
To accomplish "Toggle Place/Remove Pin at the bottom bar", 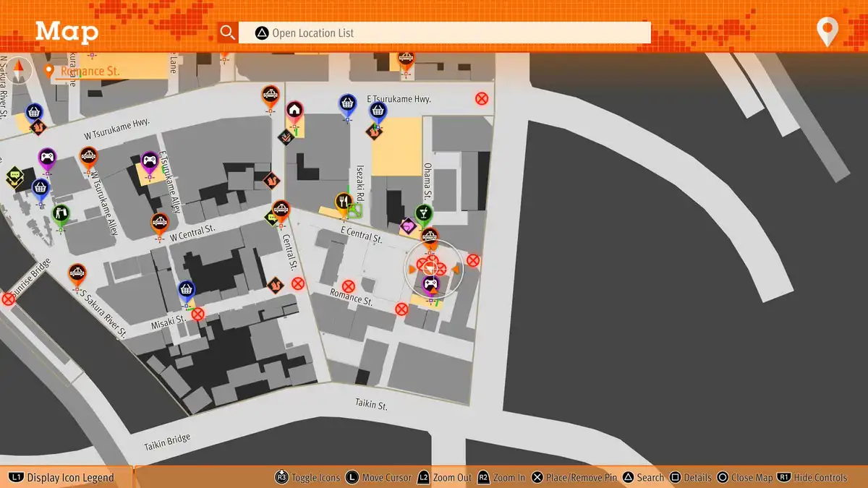I will [x=574, y=477].
